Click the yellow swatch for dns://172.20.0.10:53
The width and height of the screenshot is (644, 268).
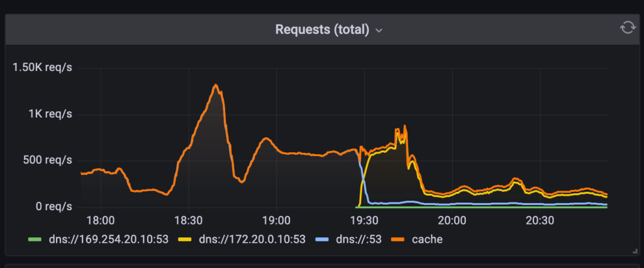point(187,240)
